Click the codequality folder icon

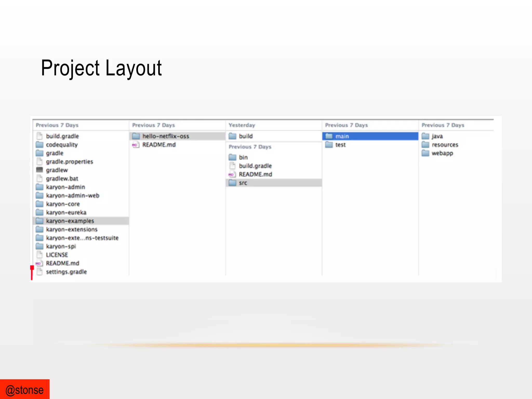click(x=39, y=144)
